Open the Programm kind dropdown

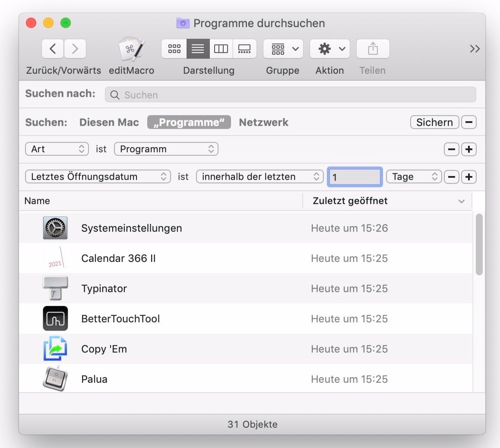tap(166, 149)
